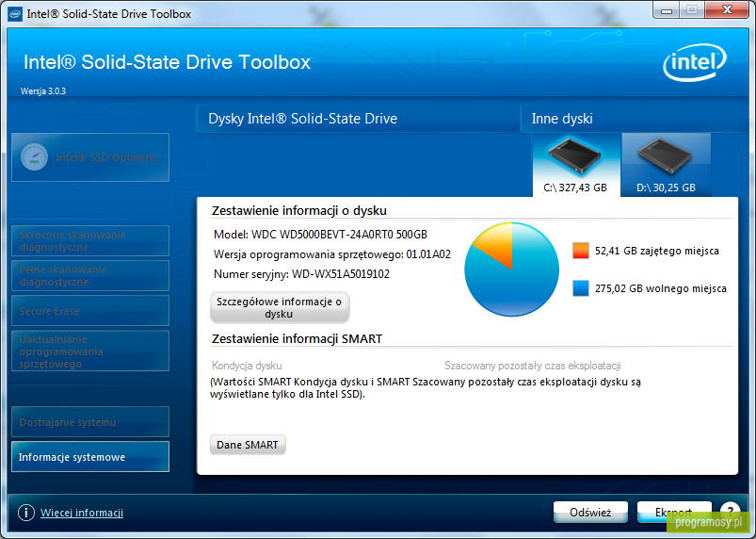Click the Intel logo in the header
The image size is (756, 539).
[694, 63]
